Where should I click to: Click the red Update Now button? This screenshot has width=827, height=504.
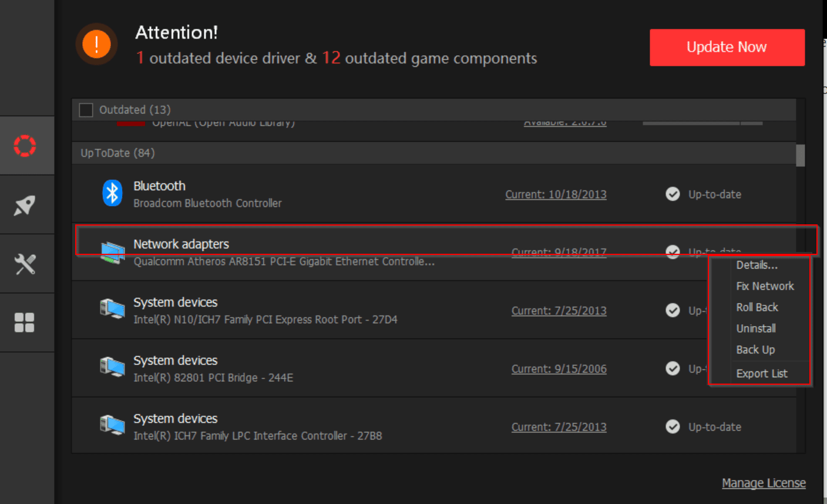point(727,47)
